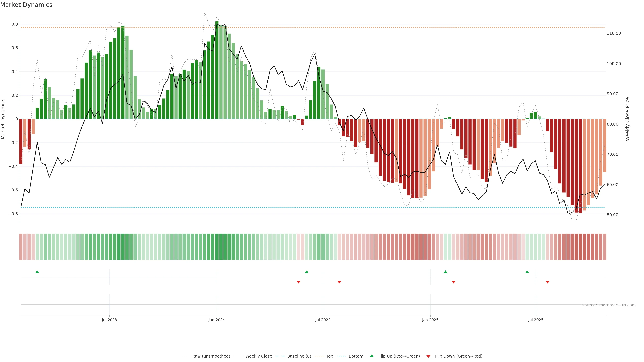This screenshot has height=362, width=644.
Task: Click the flip-up marker before Jul 2025
Action: point(527,272)
